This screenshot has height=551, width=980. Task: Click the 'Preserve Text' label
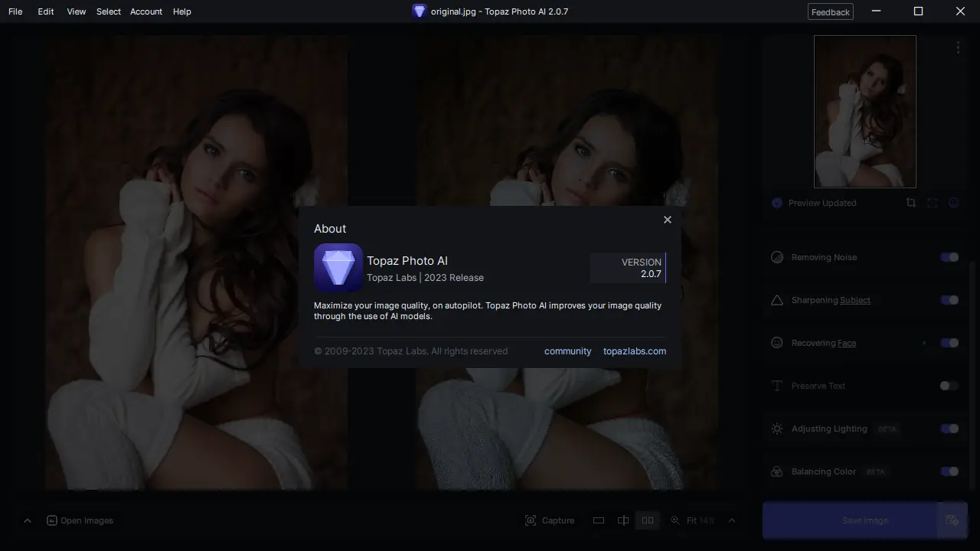(x=818, y=386)
